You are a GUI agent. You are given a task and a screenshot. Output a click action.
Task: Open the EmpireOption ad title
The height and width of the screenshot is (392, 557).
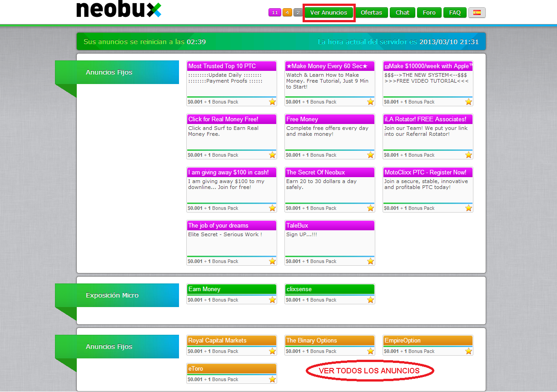click(428, 341)
